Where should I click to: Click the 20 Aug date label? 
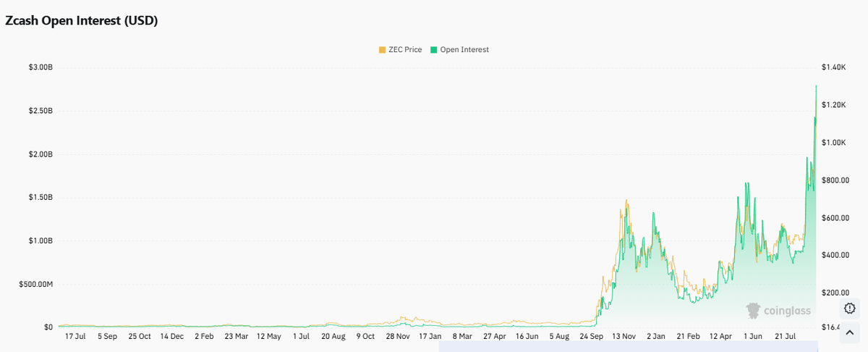point(333,337)
